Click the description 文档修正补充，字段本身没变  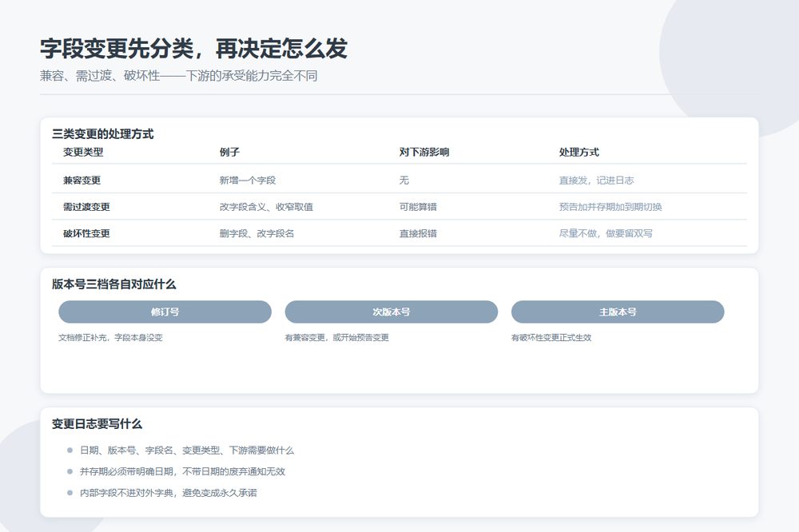(110, 337)
